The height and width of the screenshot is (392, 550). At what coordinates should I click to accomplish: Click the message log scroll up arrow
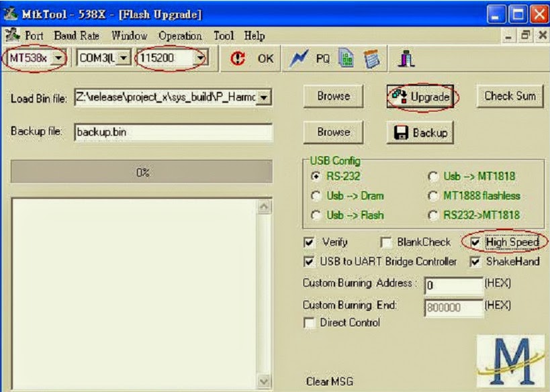[264, 206]
